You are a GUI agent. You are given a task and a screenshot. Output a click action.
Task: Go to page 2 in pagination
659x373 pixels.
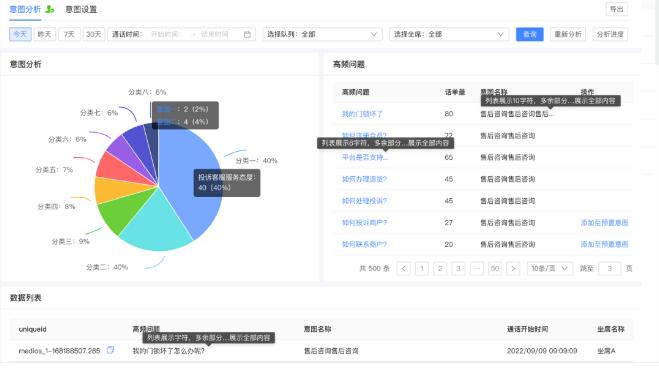pyautogui.click(x=440, y=268)
